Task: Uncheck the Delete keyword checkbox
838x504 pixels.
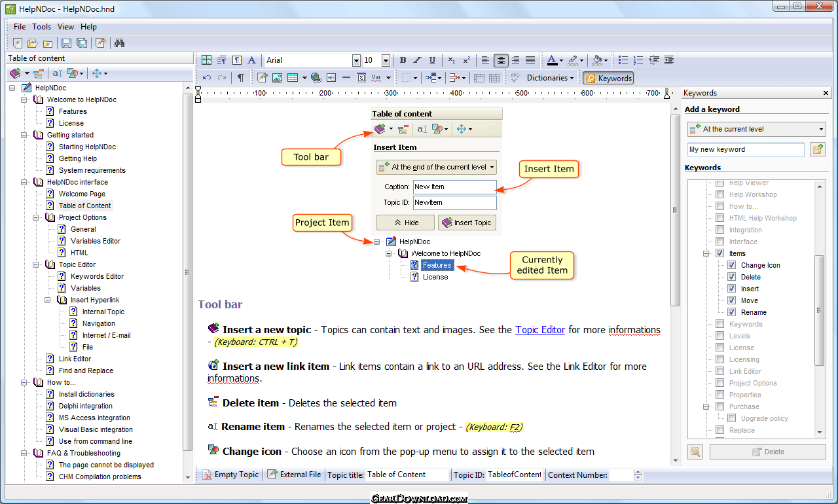Action: pos(731,277)
